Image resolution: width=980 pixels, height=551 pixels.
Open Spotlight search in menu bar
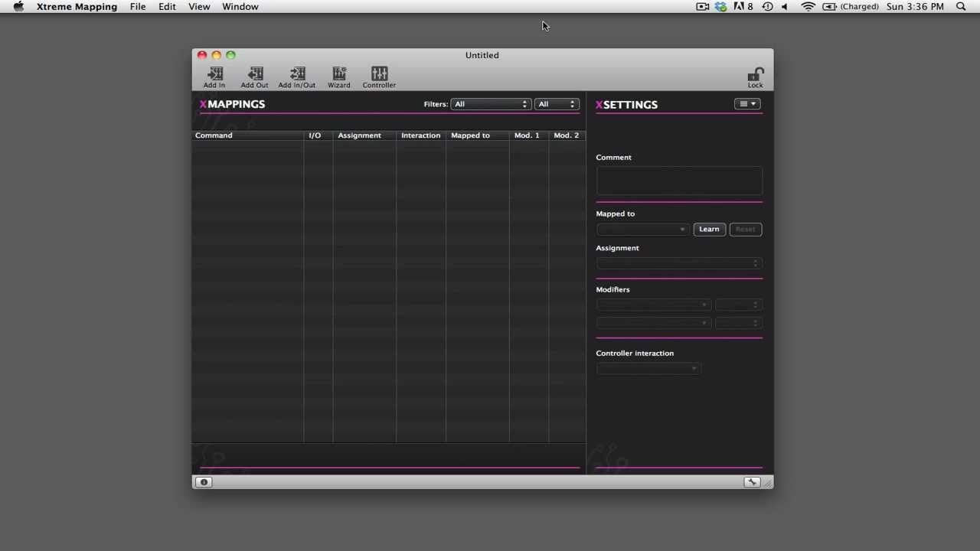pos(961,7)
